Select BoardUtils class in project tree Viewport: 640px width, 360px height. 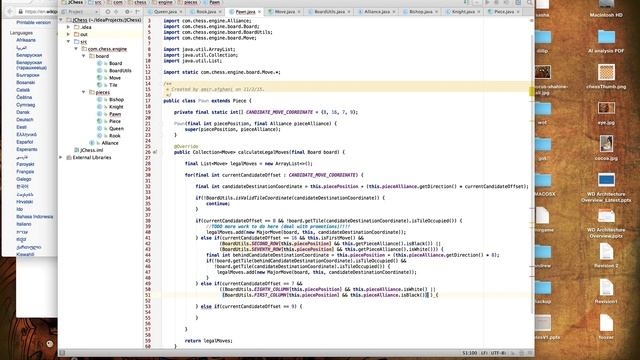coord(120,71)
